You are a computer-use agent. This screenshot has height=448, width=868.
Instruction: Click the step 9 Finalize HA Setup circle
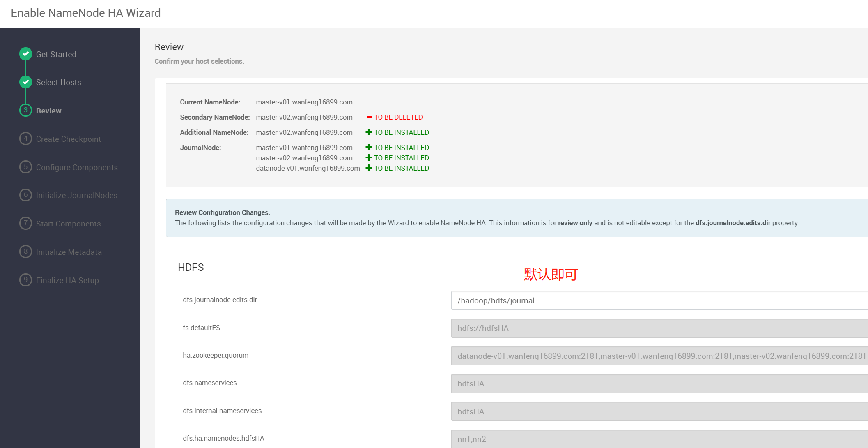(x=25, y=280)
